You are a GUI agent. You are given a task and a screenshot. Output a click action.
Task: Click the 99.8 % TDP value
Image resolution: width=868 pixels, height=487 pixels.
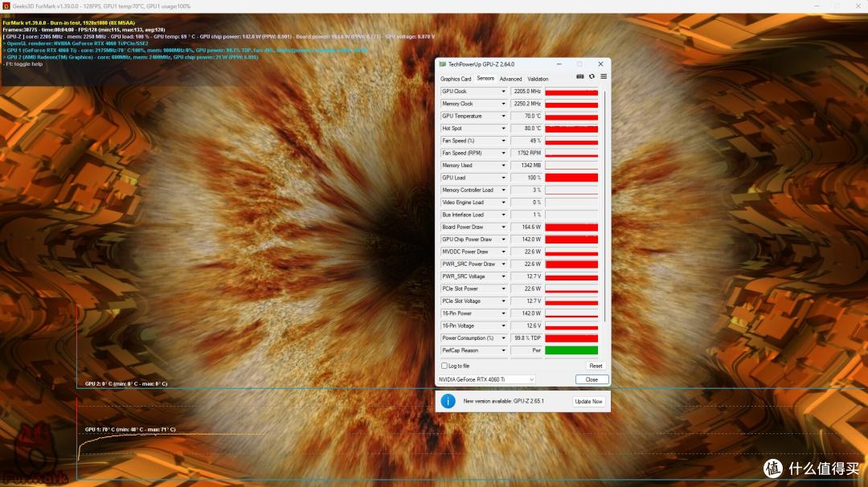coord(526,338)
